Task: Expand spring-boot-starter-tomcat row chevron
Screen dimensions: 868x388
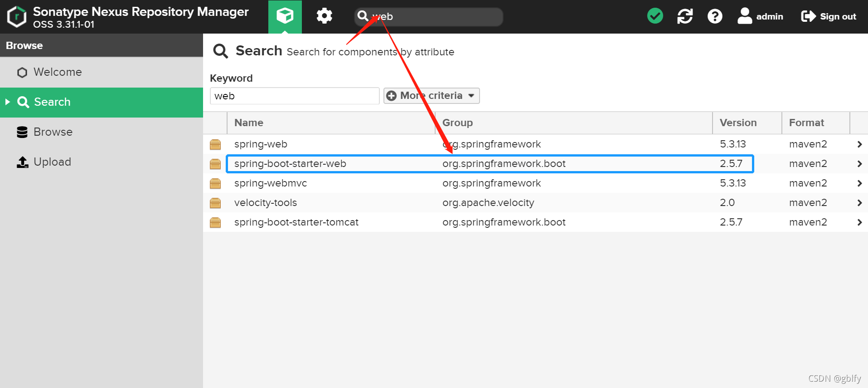Action: coord(859,222)
